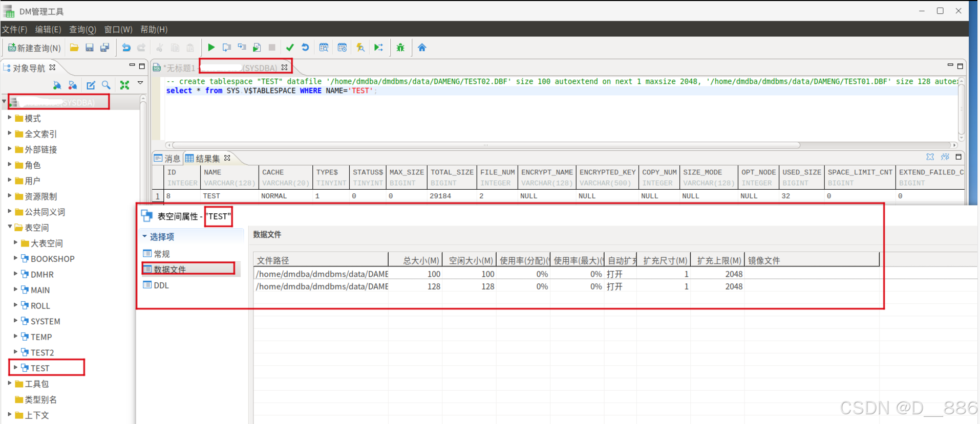Expand the BOOKSHOP tablespace node
Screen dimensions: 980x424
pos(15,258)
